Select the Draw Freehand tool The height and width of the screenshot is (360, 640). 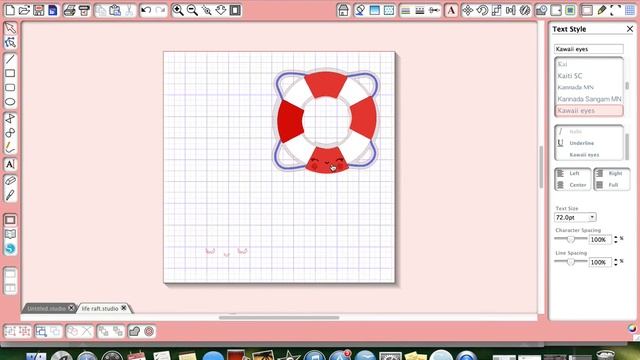pos(10,147)
